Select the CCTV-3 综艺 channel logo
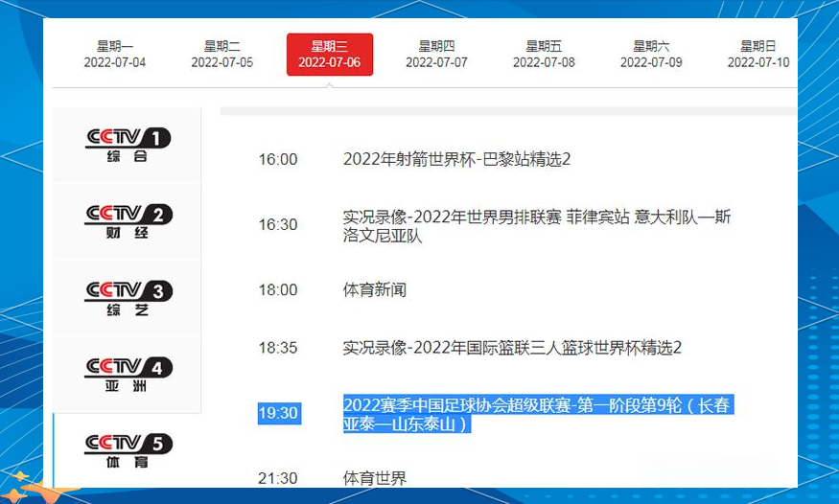Image resolution: width=839 pixels, height=504 pixels. 128,297
